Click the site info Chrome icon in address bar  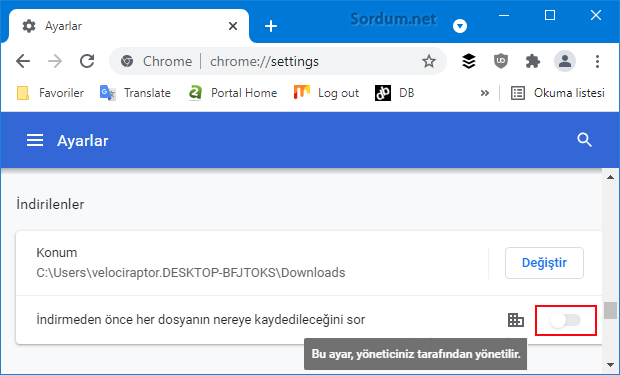[x=127, y=61]
